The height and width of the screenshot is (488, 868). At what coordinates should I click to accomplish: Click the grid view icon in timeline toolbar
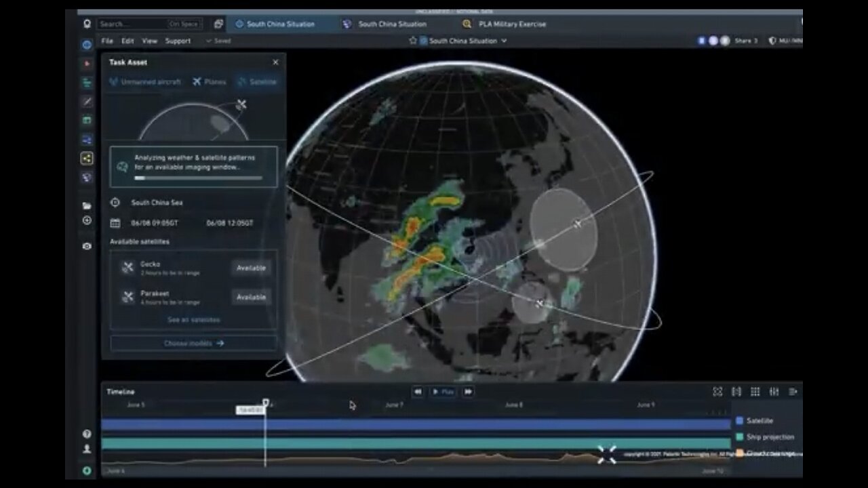coord(755,392)
